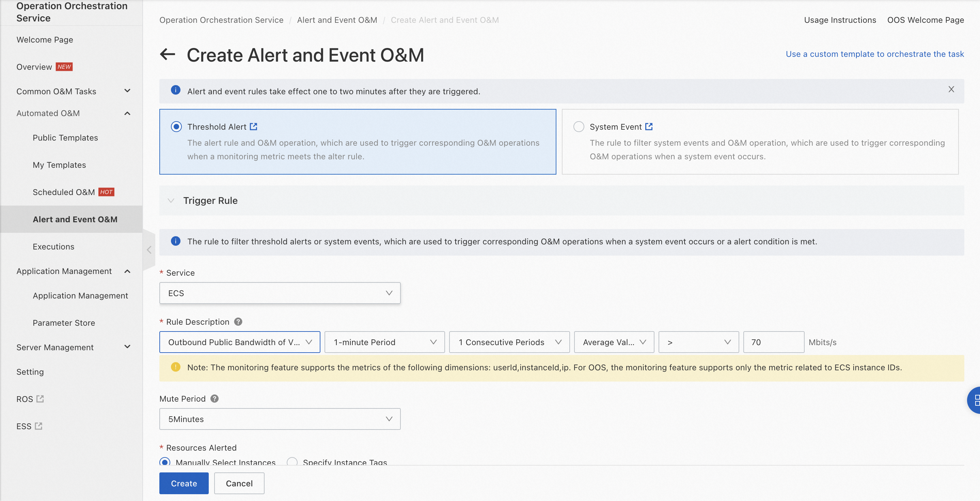
Task: Click the back arrow beside page title
Action: (x=168, y=54)
